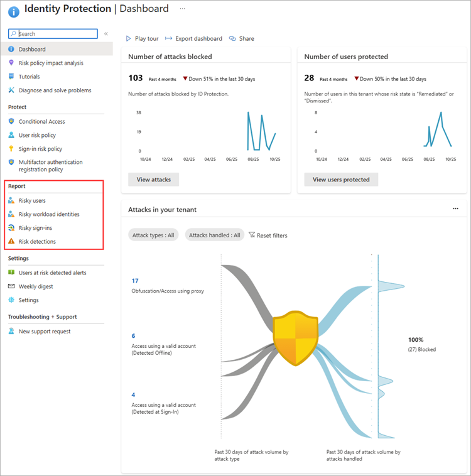Start the Play tour option
Viewport: 471px width, 476px height.
(x=144, y=38)
